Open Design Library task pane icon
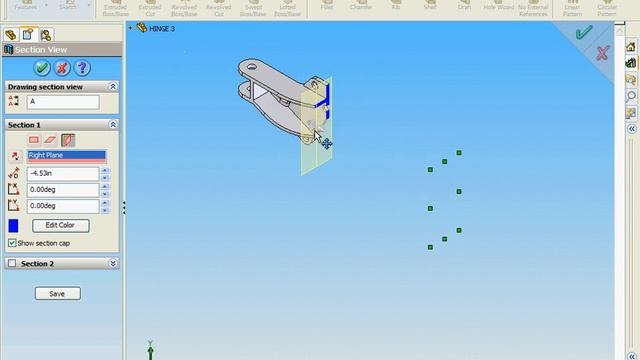Screen dimensions: 640x360 click(x=631, y=63)
